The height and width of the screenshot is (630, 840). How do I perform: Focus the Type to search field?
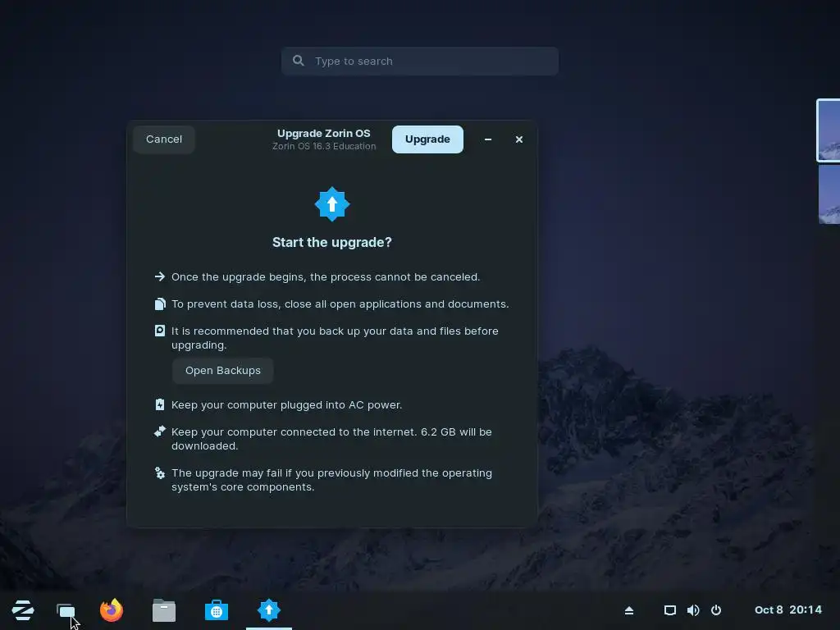(420, 61)
